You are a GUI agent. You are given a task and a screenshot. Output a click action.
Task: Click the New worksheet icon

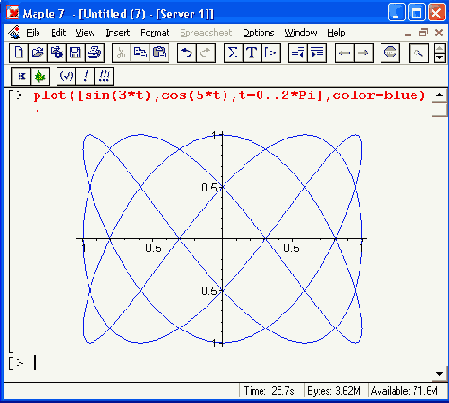[19, 53]
